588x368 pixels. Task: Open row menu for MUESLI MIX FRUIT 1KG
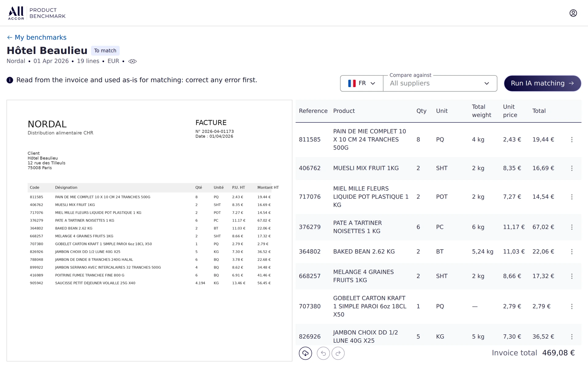tap(571, 168)
